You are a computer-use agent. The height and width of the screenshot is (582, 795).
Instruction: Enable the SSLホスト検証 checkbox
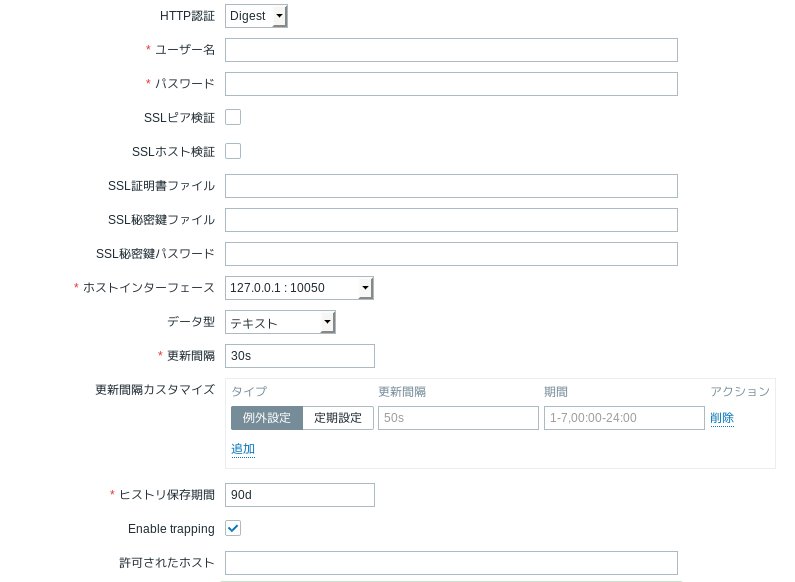coord(233,151)
